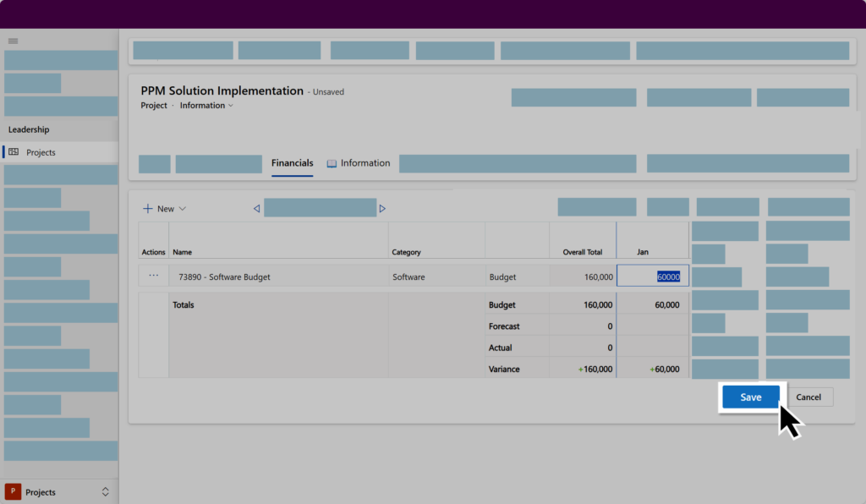Screen dimensions: 866x504
Task: Open row actions ellipsis for Software Budget
Action: tap(154, 276)
